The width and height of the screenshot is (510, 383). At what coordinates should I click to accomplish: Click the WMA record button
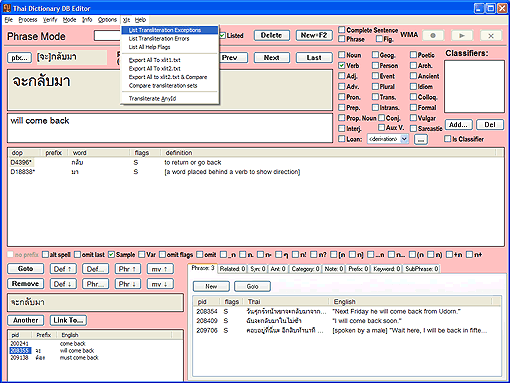coord(433,35)
